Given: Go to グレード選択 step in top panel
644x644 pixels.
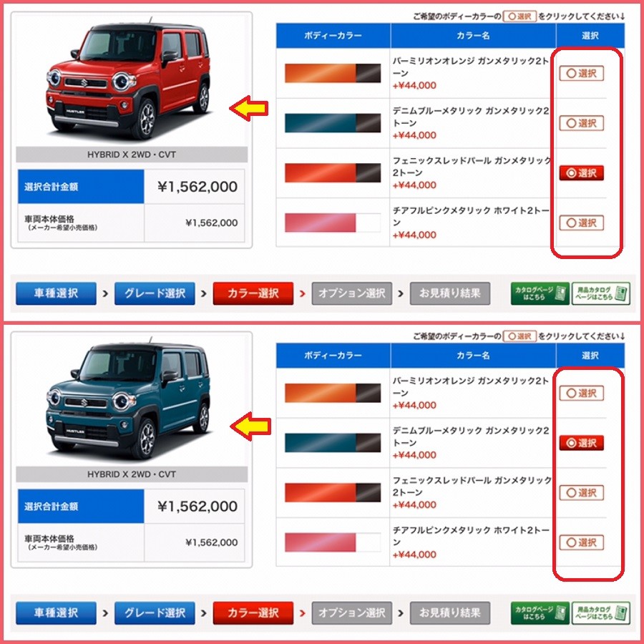Looking at the screenshot, I should point(155,293).
